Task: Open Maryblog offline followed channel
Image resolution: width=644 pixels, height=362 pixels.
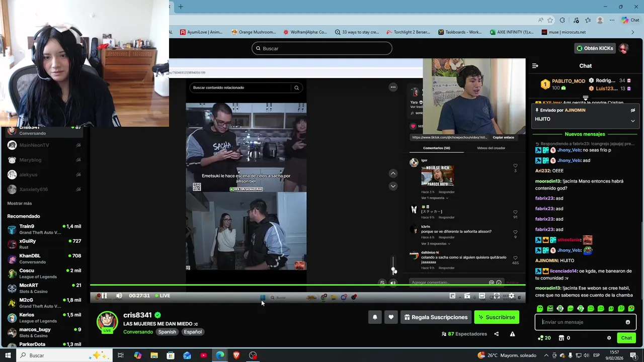Action: point(45,160)
